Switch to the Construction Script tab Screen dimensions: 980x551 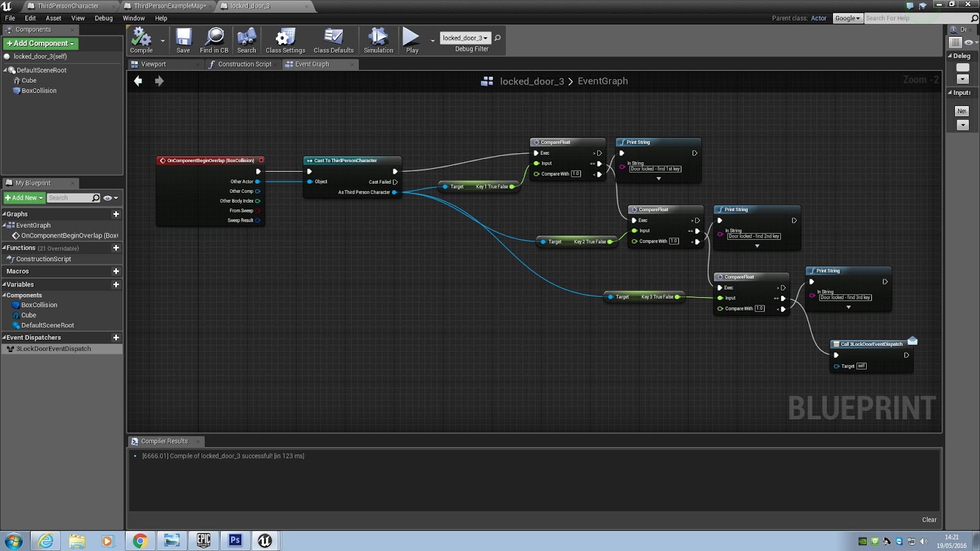click(244, 64)
